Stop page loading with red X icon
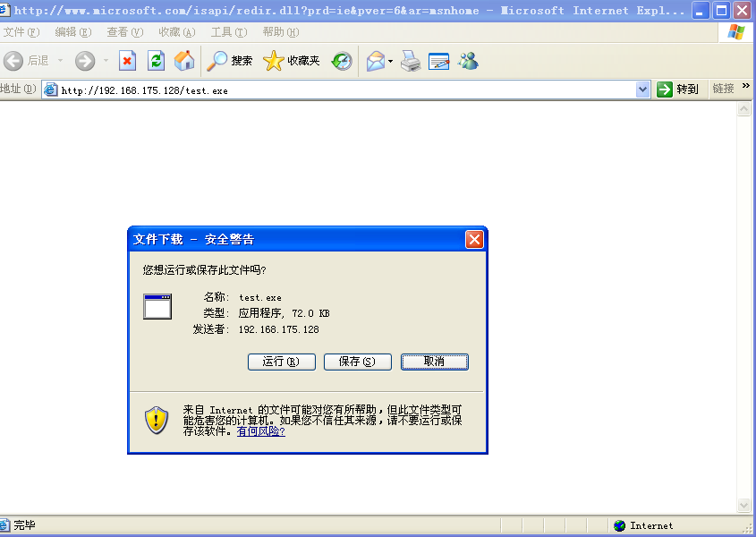This screenshot has width=756, height=537. [127, 61]
